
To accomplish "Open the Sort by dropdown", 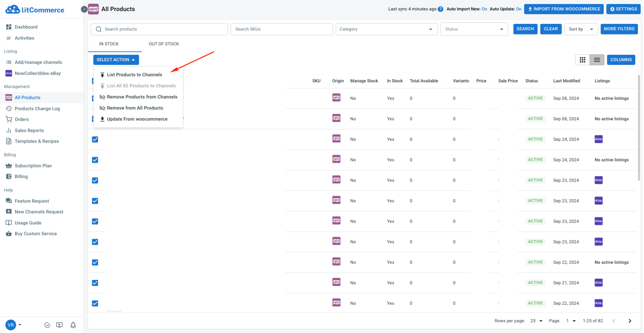I will pyautogui.click(x=581, y=29).
